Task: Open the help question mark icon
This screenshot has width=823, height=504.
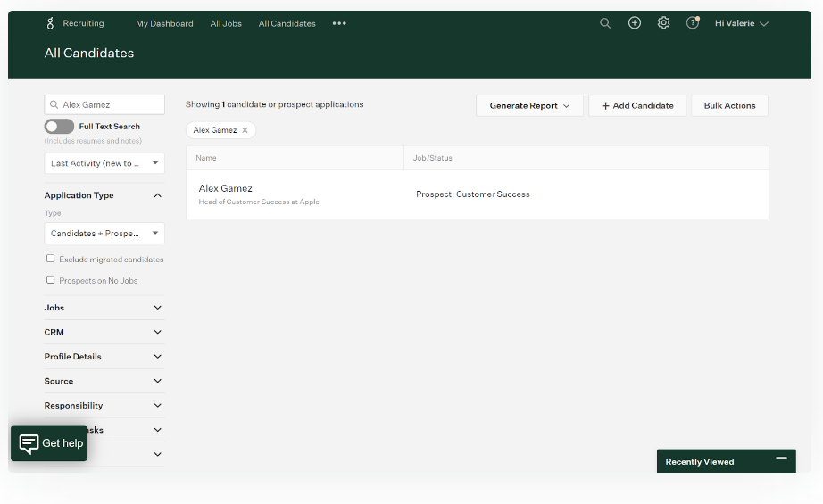Action: coord(692,23)
